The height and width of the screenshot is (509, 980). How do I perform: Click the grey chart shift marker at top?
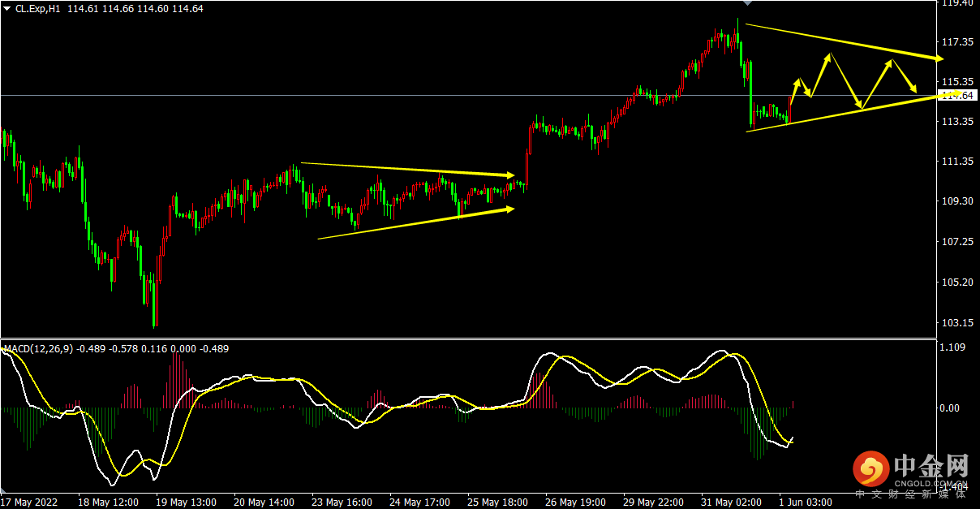tap(746, 4)
